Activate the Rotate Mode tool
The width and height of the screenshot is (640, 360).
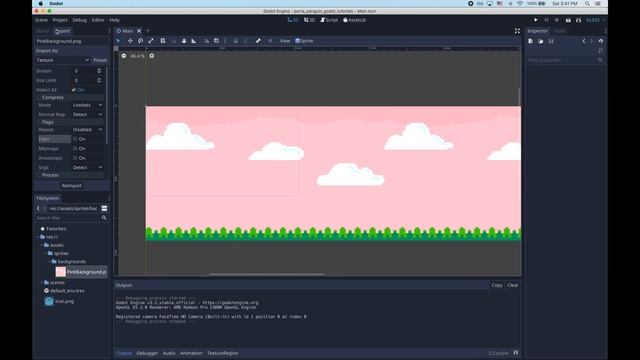pyautogui.click(x=140, y=41)
